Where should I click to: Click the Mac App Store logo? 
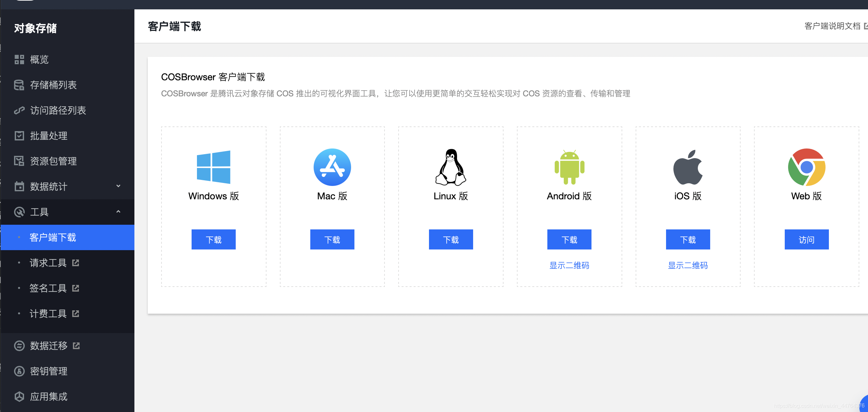point(332,167)
